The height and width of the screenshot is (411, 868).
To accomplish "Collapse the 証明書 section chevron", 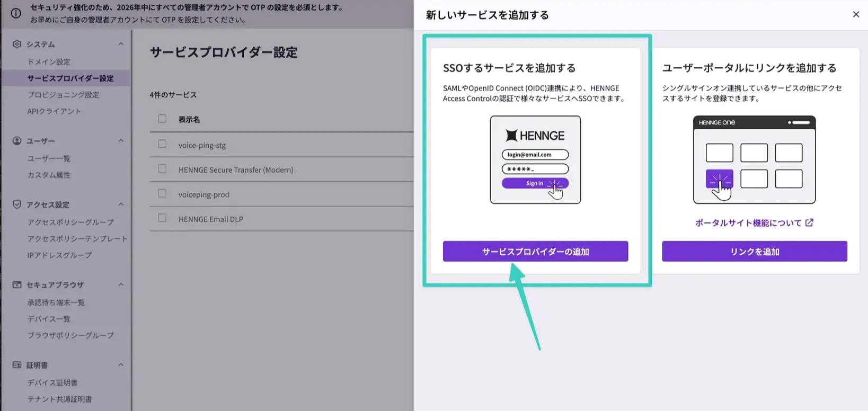I will click(x=121, y=365).
